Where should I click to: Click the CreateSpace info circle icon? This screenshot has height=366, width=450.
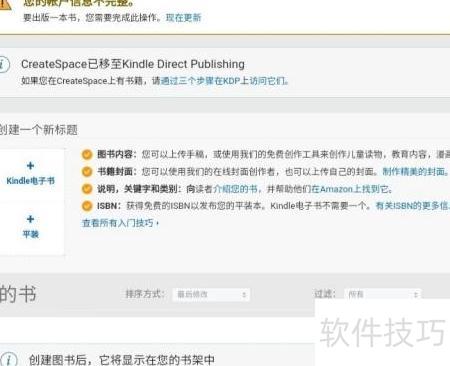click(x=3, y=64)
